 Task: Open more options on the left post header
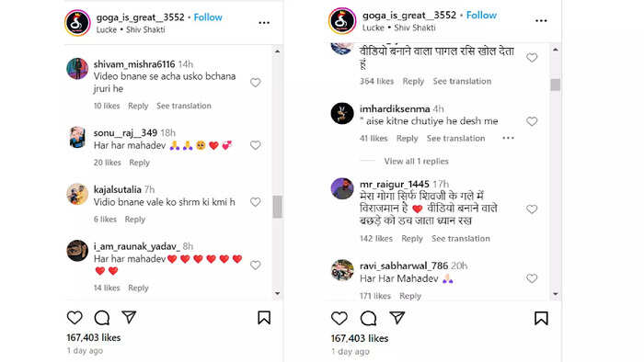[x=264, y=23]
